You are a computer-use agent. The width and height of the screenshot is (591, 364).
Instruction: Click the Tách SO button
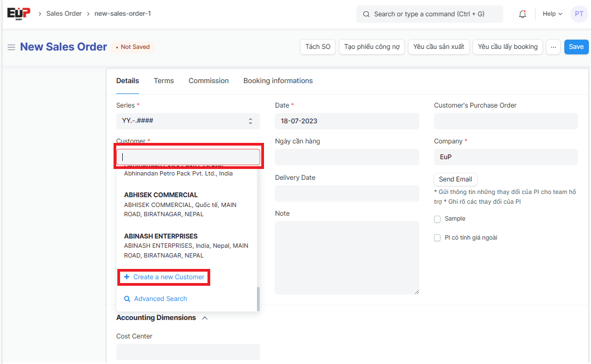[318, 47]
